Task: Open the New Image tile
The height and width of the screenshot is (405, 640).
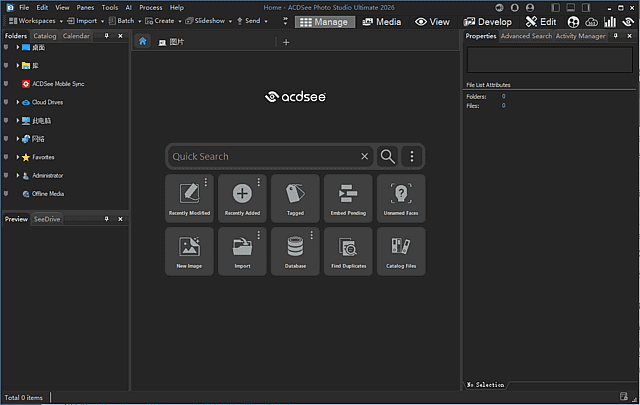Action: (x=189, y=250)
